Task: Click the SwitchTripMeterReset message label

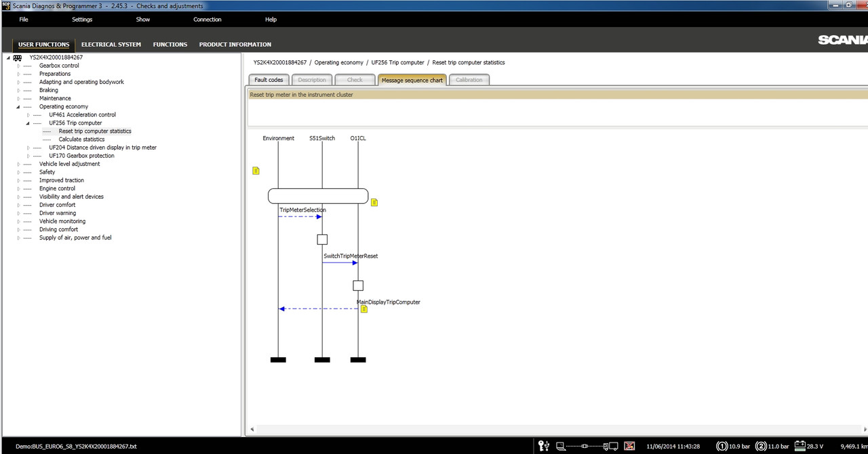Action: (x=351, y=256)
